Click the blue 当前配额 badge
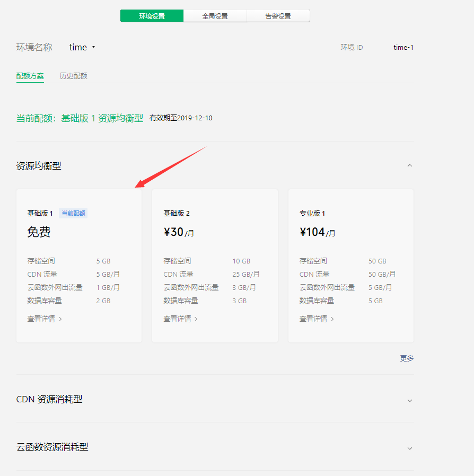474x476 pixels. (x=73, y=213)
